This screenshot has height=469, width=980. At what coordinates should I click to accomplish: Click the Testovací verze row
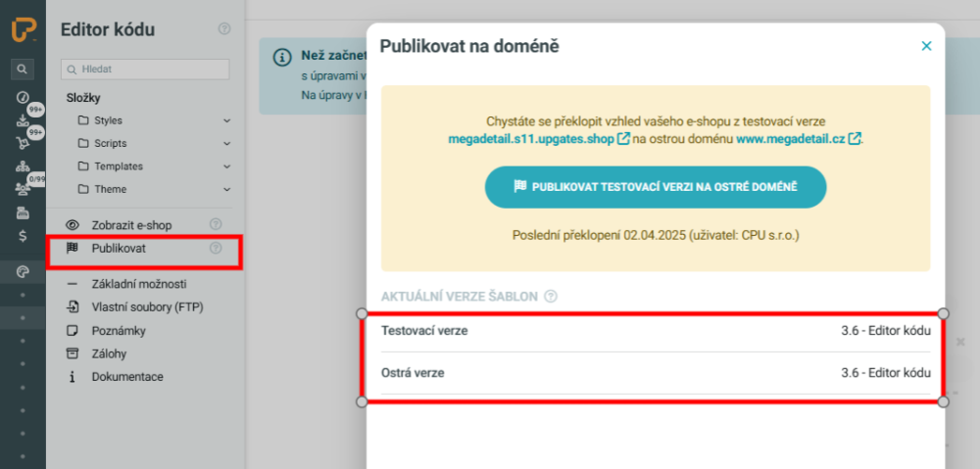(656, 331)
